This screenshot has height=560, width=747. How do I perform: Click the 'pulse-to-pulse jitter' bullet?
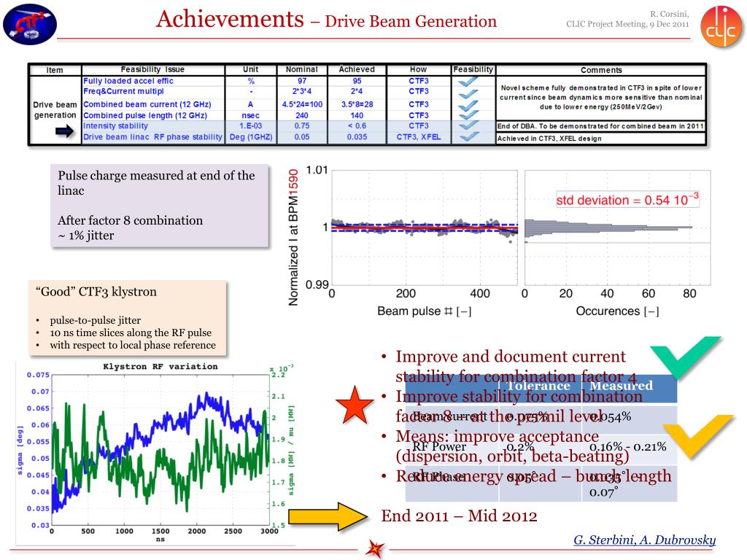pyautogui.click(x=96, y=320)
